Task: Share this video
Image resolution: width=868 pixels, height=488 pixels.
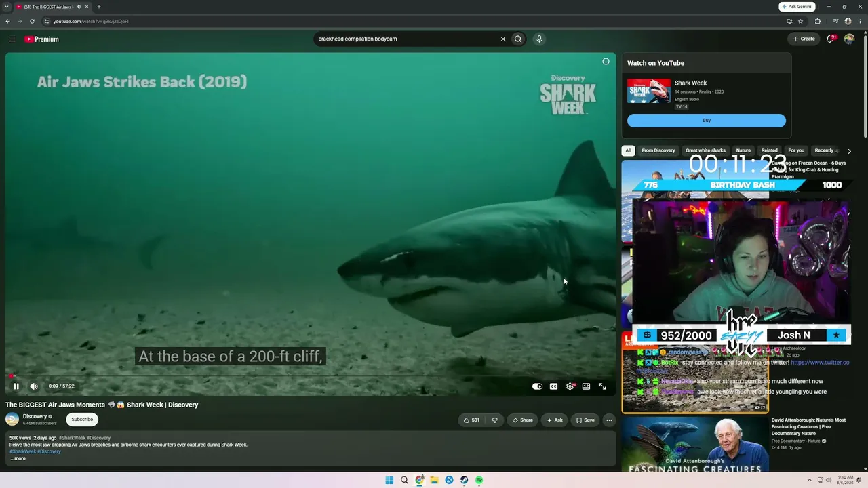Action: pyautogui.click(x=522, y=420)
